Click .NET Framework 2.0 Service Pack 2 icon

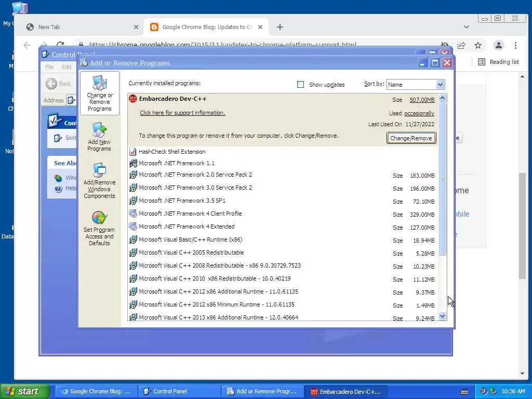click(x=133, y=175)
